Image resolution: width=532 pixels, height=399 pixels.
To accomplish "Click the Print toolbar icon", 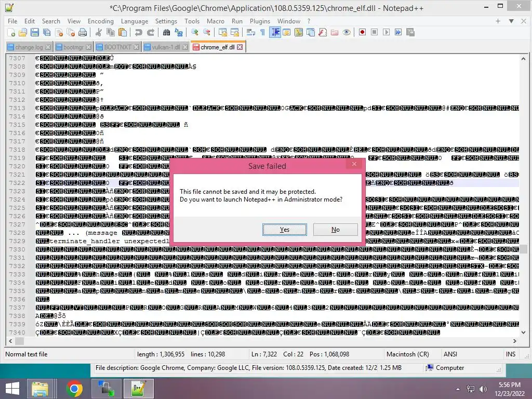I will (x=83, y=32).
